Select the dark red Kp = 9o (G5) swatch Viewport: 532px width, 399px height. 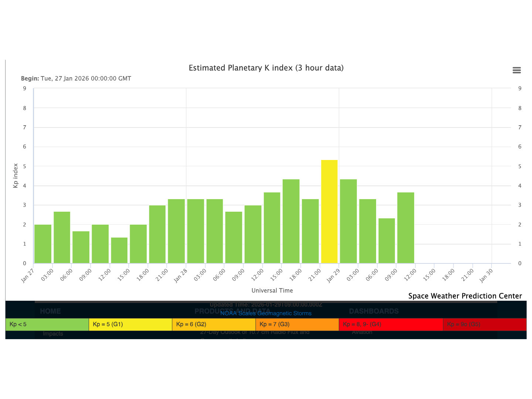tap(484, 324)
